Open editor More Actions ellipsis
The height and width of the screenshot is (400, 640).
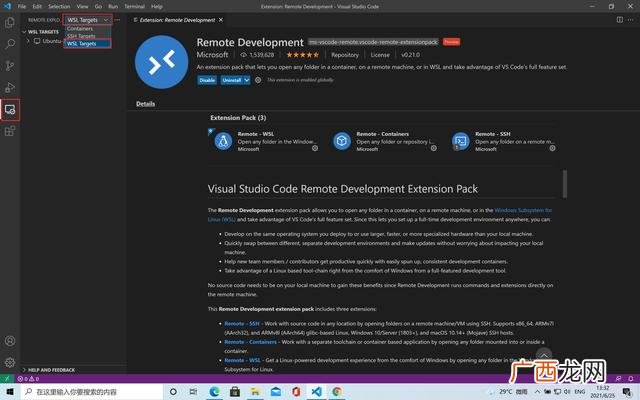631,20
